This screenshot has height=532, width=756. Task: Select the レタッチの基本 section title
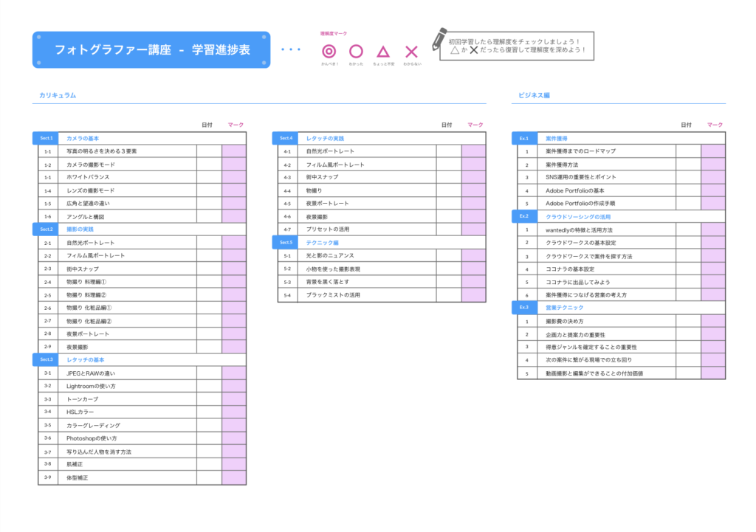86,359
